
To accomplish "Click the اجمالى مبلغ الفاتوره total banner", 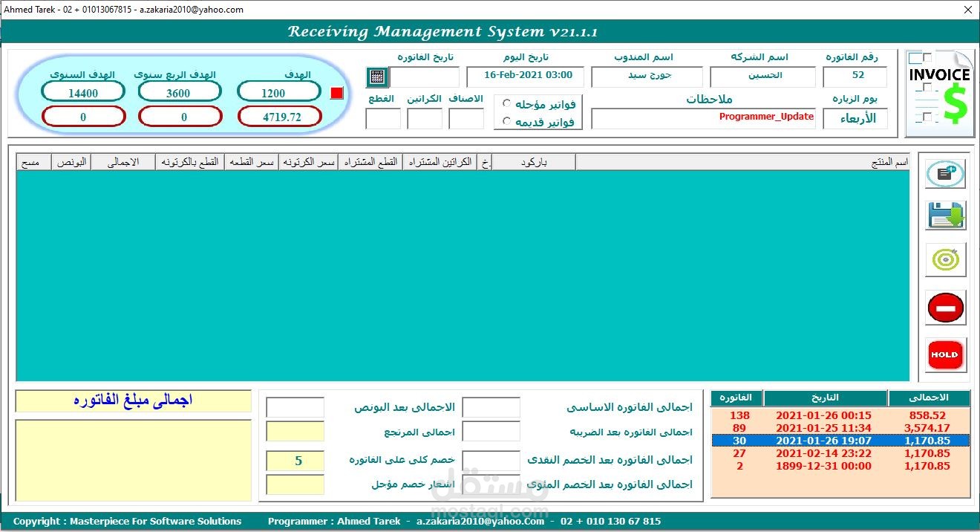I will [134, 401].
